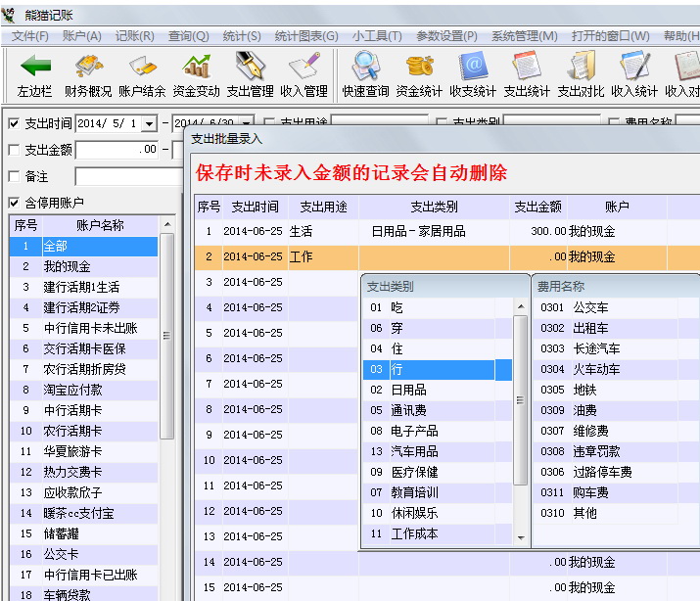Screen dimensions: 700x601
Task: Open the 账户结余 toolbar icon
Action: click(x=142, y=68)
